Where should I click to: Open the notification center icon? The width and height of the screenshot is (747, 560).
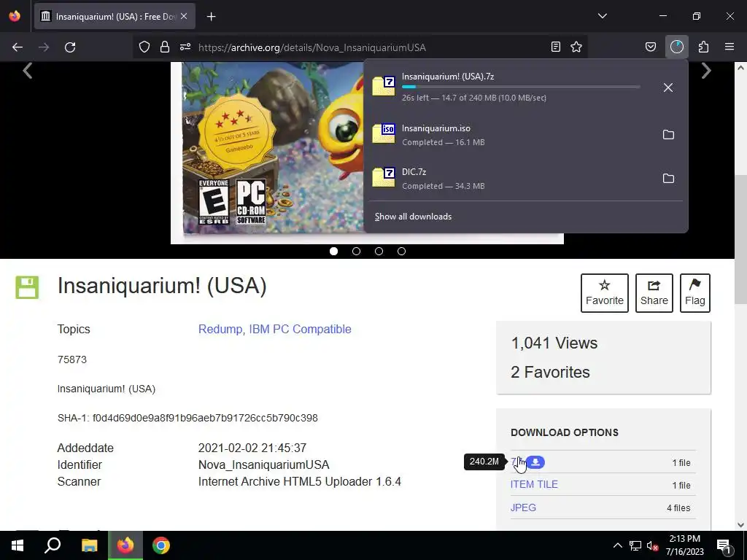[x=724, y=546]
